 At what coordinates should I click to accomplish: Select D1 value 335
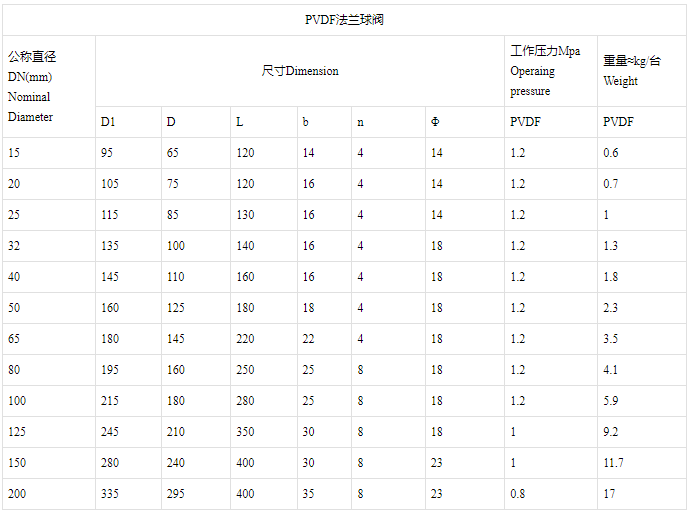110,494
